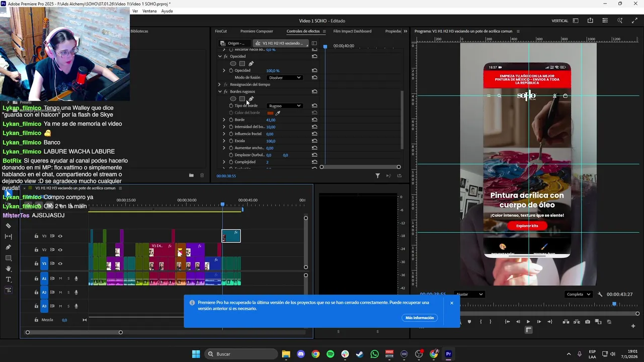Collapse the Opacidad effect section
The image size is (644, 362).
pos(220,56)
